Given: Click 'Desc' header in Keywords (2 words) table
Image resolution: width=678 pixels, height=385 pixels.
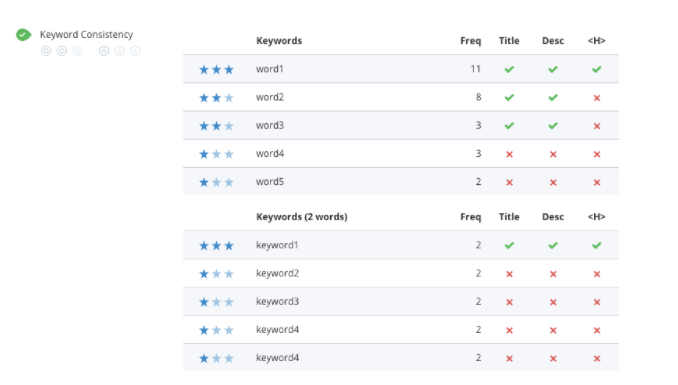Looking at the screenshot, I should 553,217.
